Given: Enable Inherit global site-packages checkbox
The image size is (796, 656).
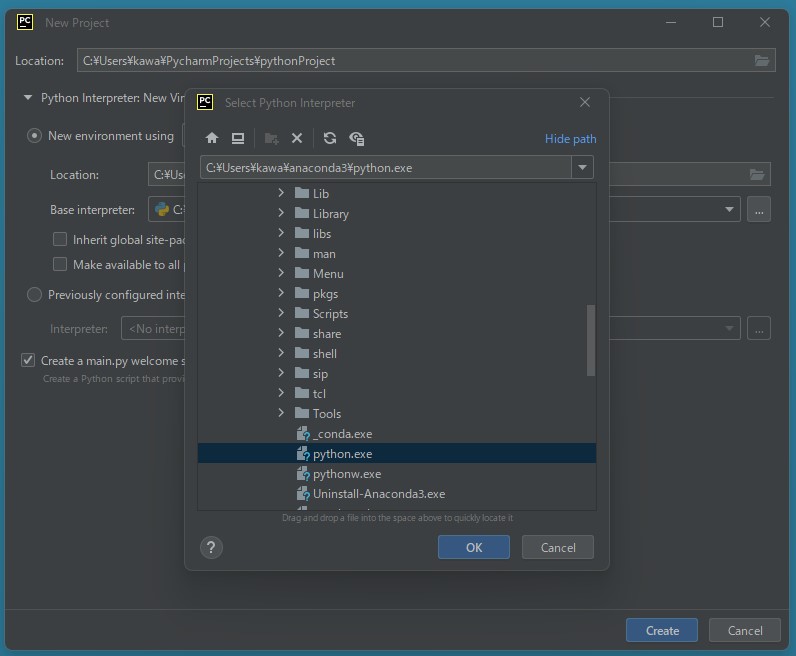Looking at the screenshot, I should 60,239.
